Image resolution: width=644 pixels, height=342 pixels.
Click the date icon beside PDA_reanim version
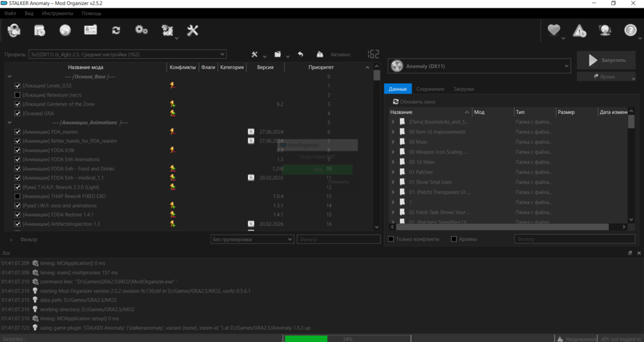click(x=251, y=132)
